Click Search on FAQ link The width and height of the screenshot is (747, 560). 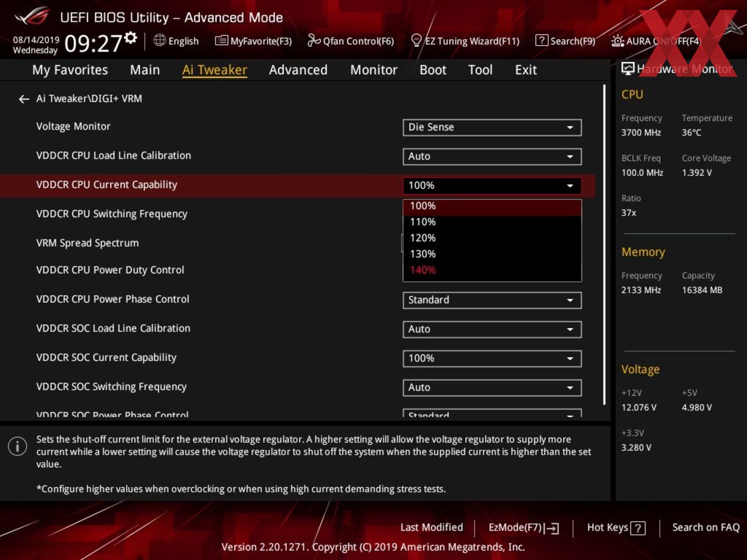pyautogui.click(x=706, y=528)
